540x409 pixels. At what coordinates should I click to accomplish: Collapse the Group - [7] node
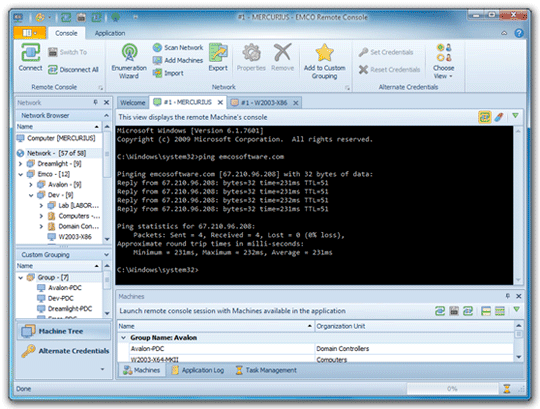coord(20,277)
